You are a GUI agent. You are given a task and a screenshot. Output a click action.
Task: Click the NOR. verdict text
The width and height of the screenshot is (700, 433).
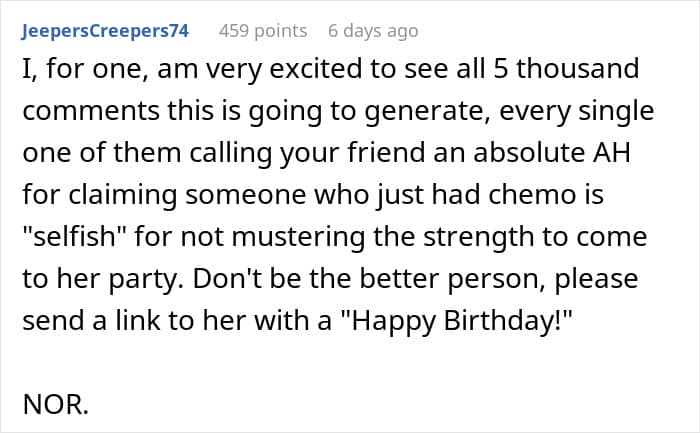pyautogui.click(x=55, y=404)
